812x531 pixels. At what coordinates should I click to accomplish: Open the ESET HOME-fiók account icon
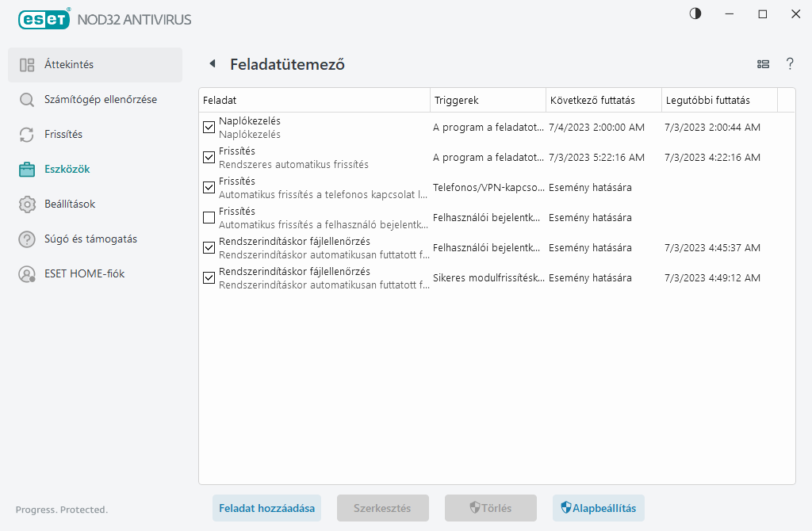(x=27, y=274)
